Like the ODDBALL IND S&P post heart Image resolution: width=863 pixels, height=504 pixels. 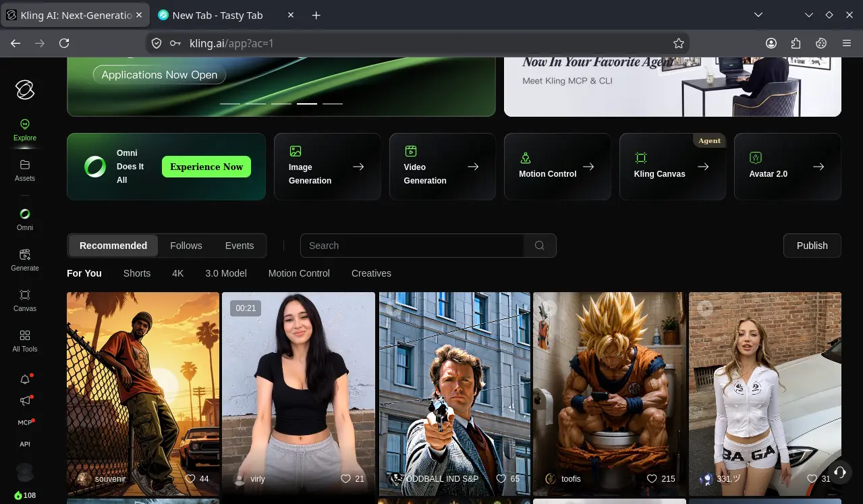501,478
